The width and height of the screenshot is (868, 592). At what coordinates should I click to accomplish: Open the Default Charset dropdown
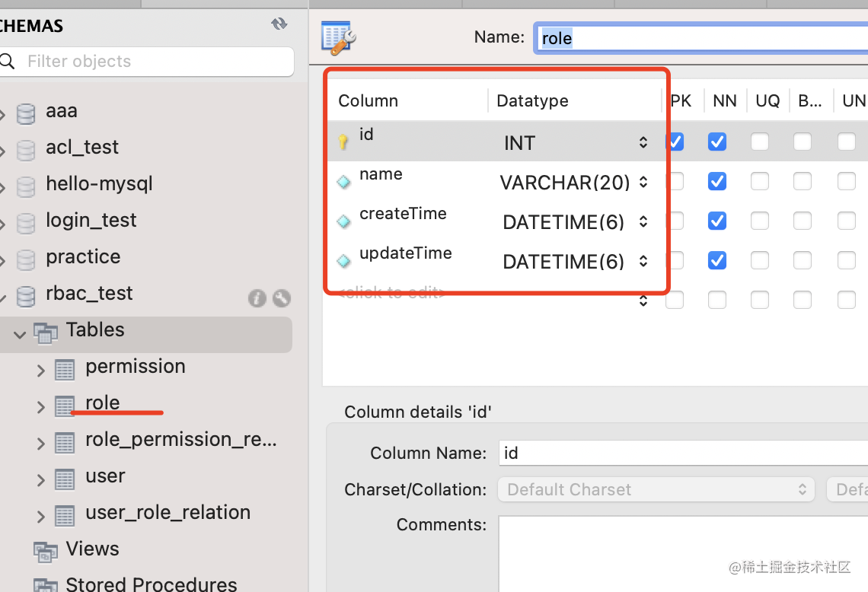[656, 489]
